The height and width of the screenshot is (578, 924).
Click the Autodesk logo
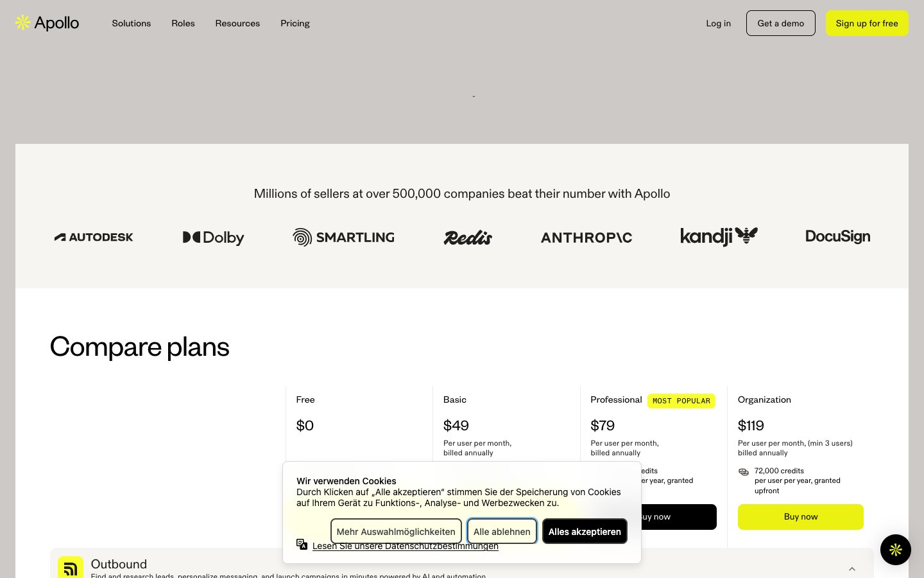(x=94, y=237)
